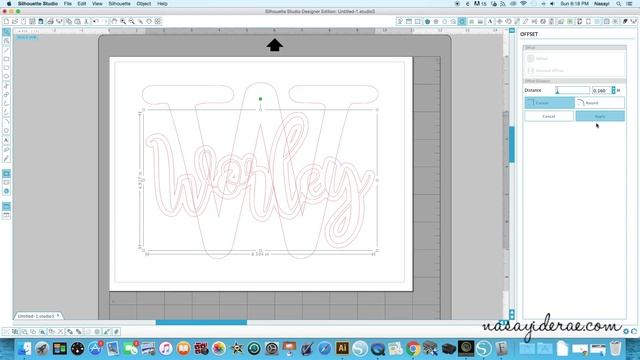Click the Distance slider track
The height and width of the screenshot is (360, 640).
(572, 90)
